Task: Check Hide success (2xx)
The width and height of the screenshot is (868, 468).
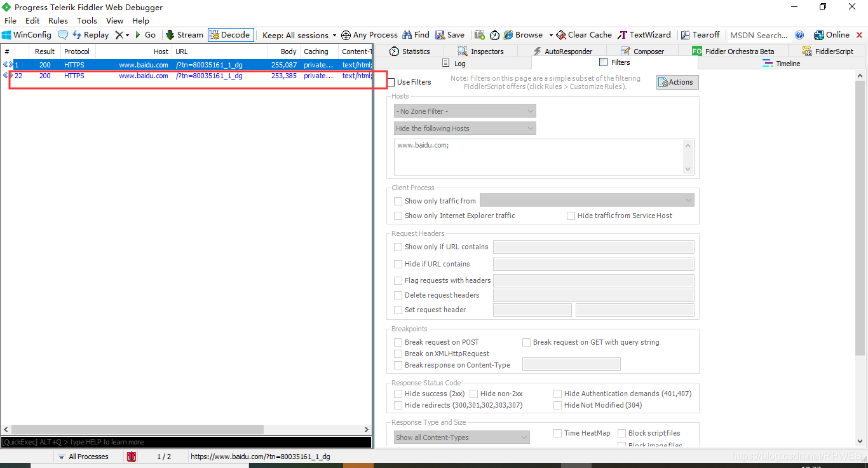Action: pyautogui.click(x=398, y=394)
